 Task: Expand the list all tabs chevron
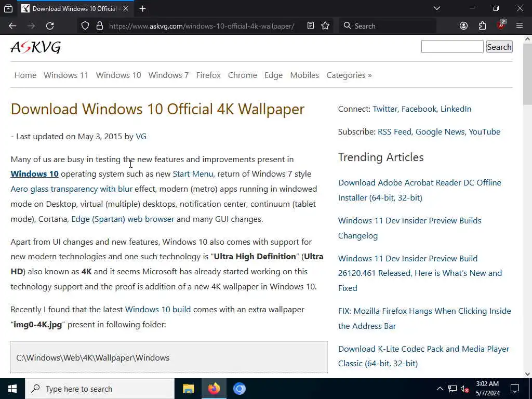[436, 8]
